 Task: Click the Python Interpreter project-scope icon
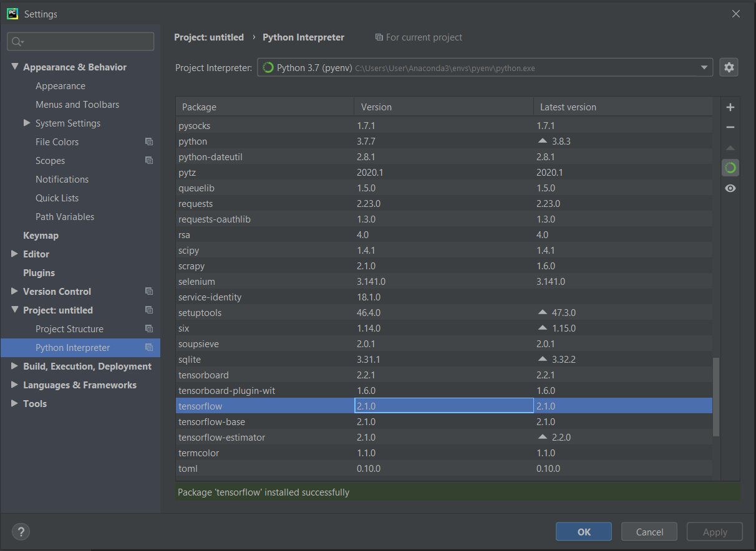tap(149, 348)
